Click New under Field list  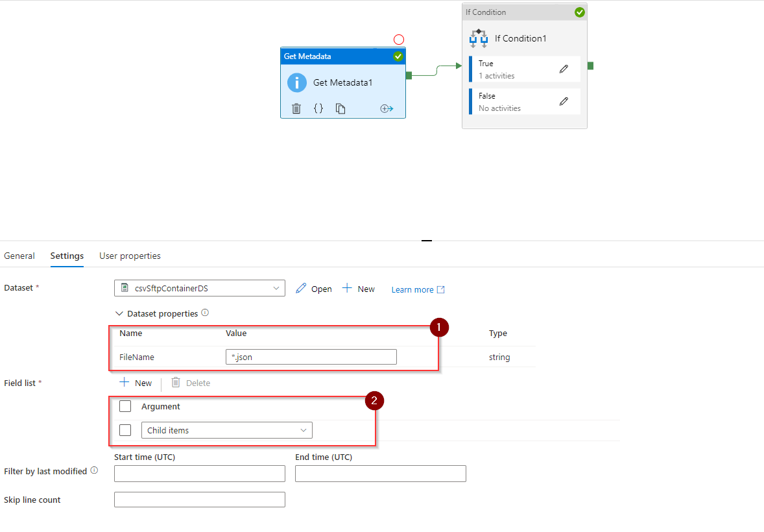pyautogui.click(x=143, y=383)
